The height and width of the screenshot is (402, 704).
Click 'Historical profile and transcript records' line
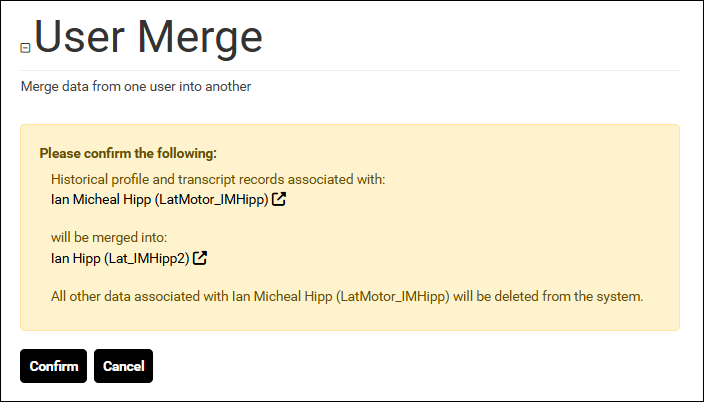[x=218, y=179]
